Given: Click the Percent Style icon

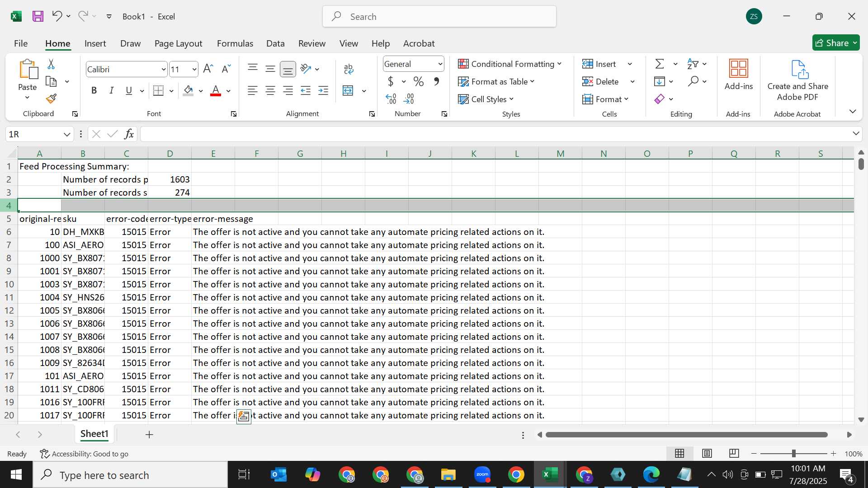Looking at the screenshot, I should point(419,81).
